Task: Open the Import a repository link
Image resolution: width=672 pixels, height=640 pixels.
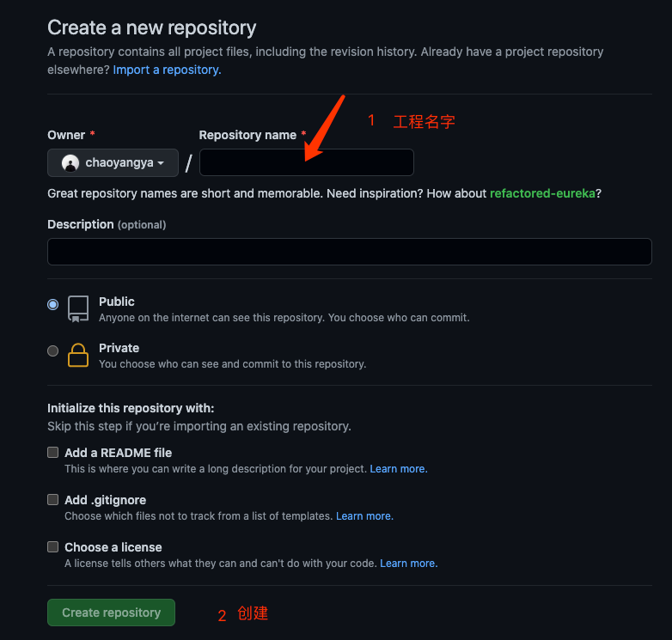Action: (x=167, y=70)
